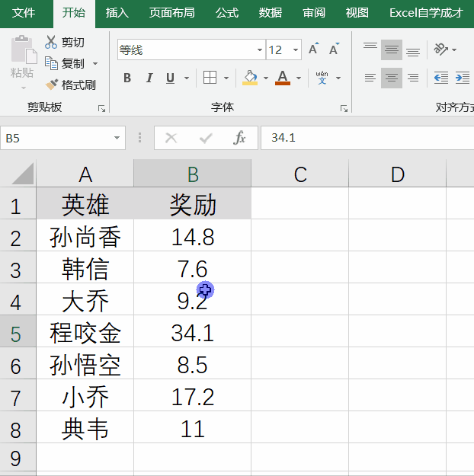The width and height of the screenshot is (474, 476).
Task: Click the Cut scissors button
Action: pos(65,42)
